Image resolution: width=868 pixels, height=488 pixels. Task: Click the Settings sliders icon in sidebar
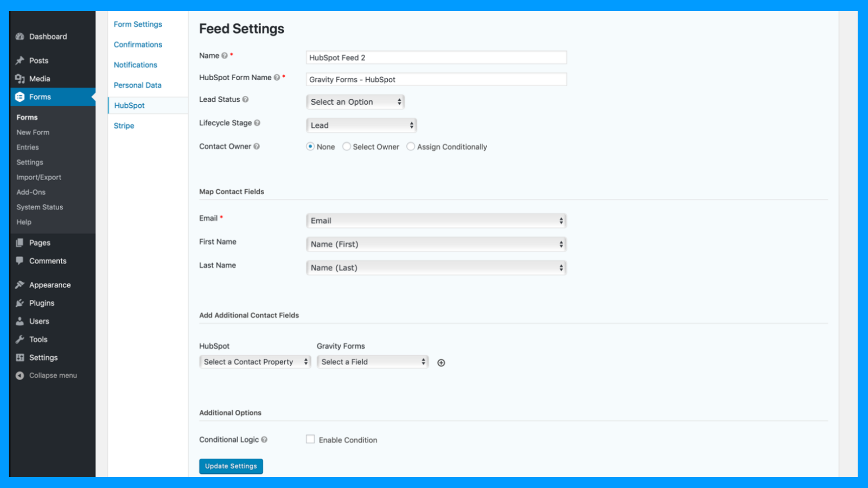pyautogui.click(x=20, y=357)
